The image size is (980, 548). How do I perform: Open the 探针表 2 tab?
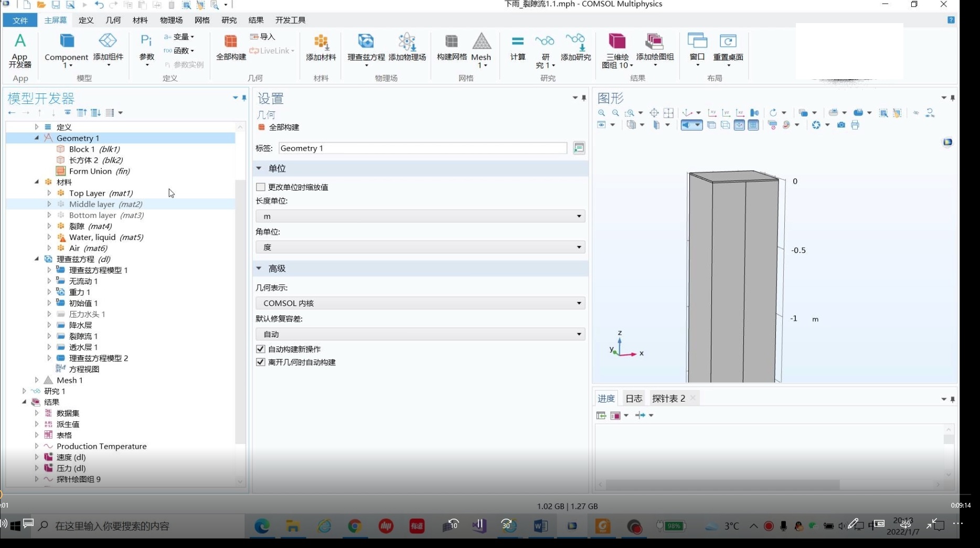pos(668,398)
